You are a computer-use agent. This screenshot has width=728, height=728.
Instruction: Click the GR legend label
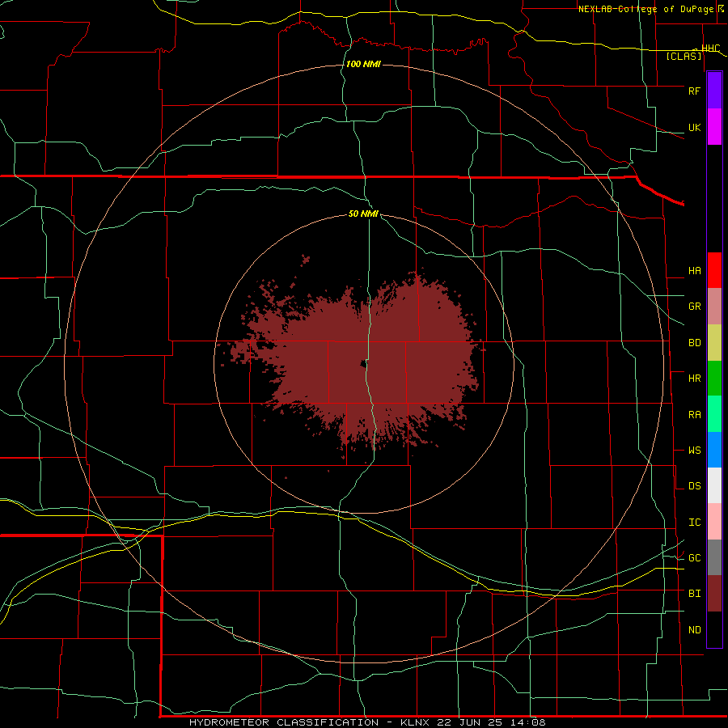click(x=694, y=307)
